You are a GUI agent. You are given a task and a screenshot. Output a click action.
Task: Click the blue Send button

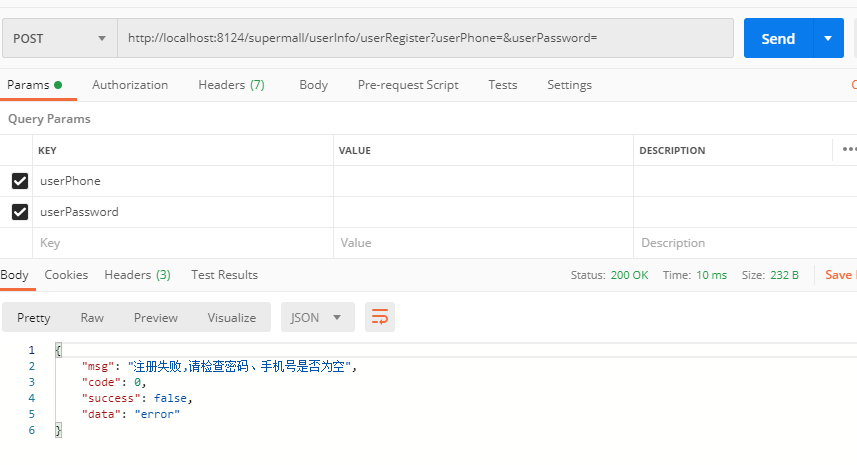coord(778,38)
